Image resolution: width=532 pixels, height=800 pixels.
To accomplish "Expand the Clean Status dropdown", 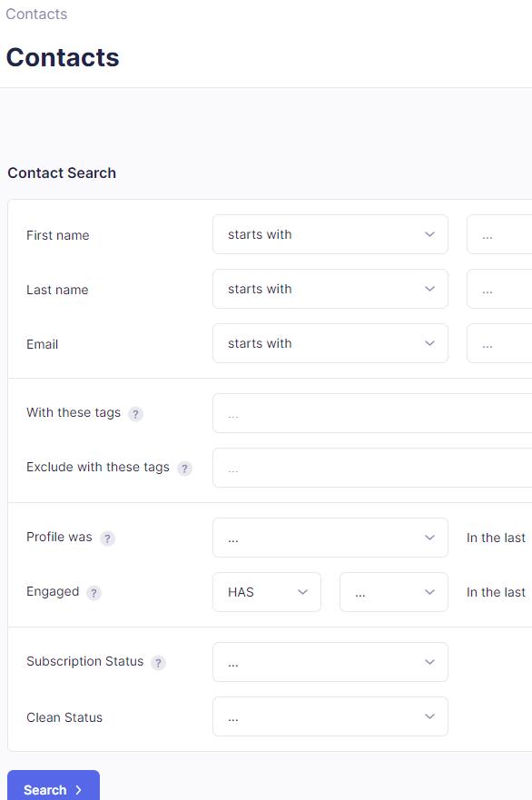I will click(x=330, y=716).
